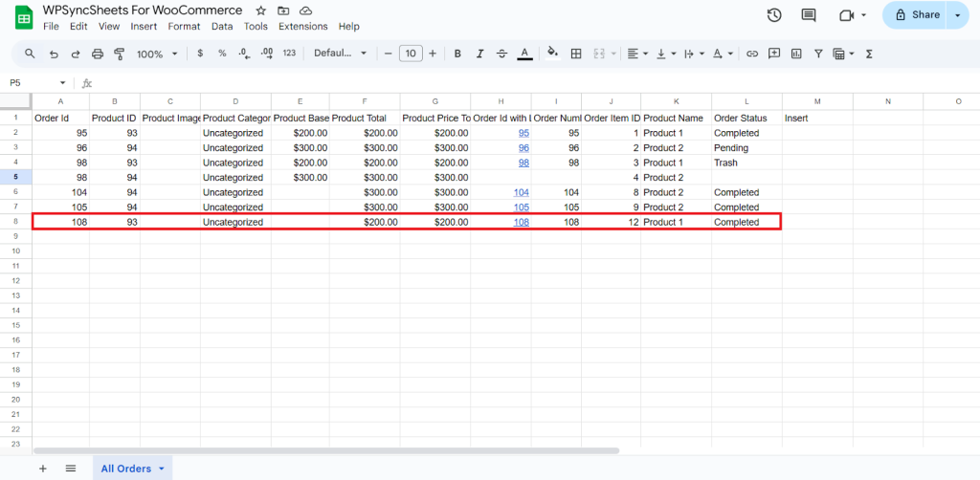Select the All Orders sheet tab
Screen dimensions: 980x480
(x=132, y=469)
